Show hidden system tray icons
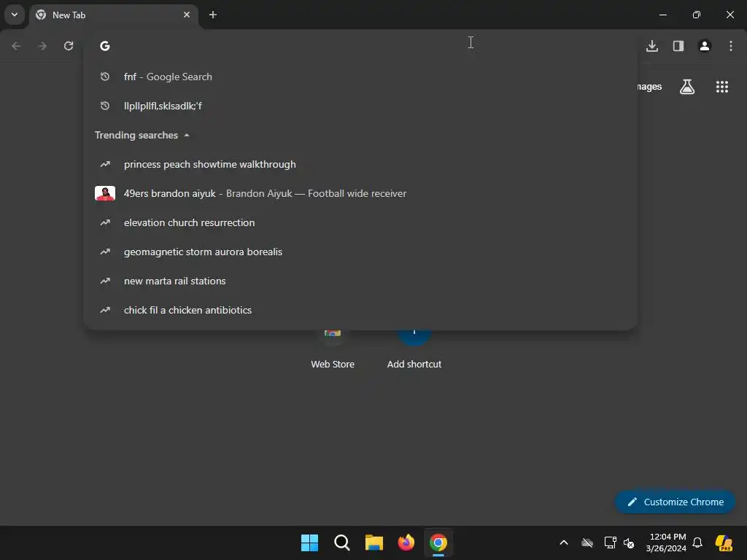747x560 pixels. (564, 542)
